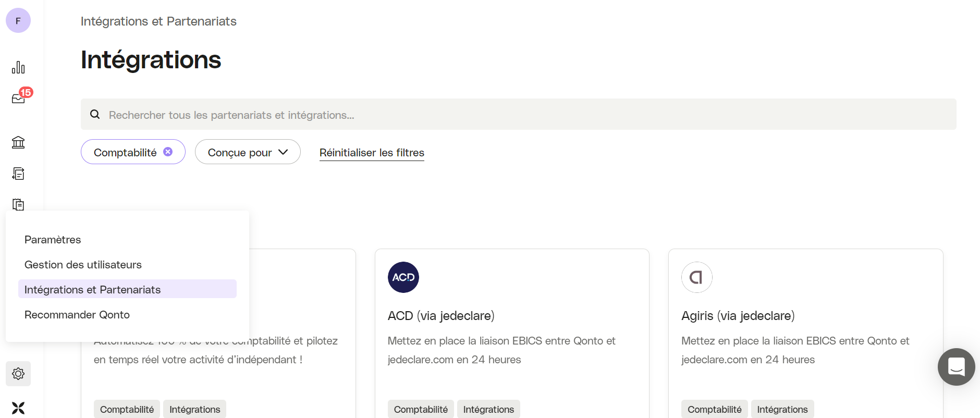Click the Intégrations et Partenariats breadcrumb
The width and height of the screenshot is (980, 418).
(x=158, y=21)
